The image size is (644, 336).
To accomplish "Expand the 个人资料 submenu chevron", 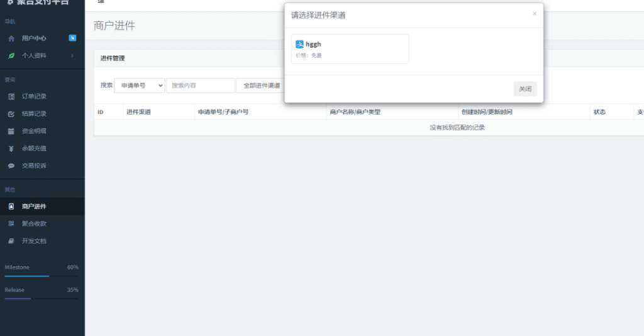I will pyautogui.click(x=72, y=55).
